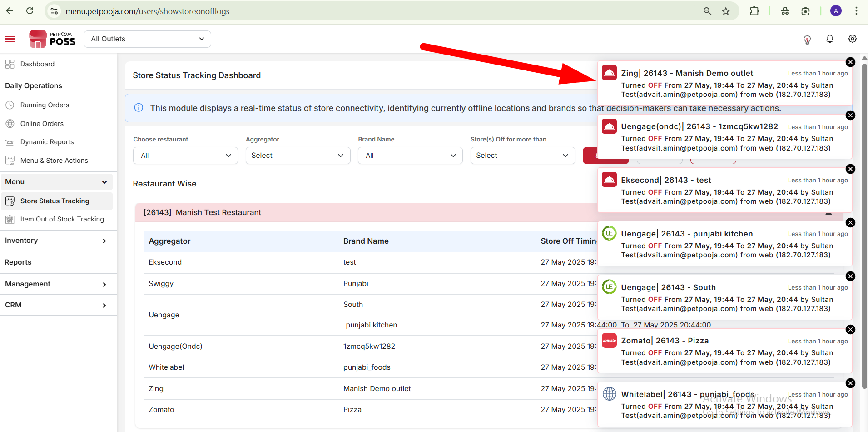Open Reports from the sidebar
Image resolution: width=868 pixels, height=432 pixels.
[18, 262]
